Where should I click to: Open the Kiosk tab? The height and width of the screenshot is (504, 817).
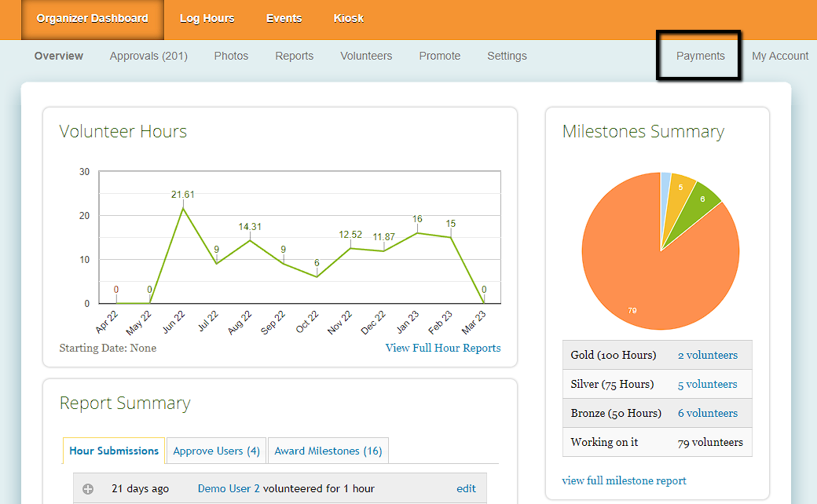[348, 19]
